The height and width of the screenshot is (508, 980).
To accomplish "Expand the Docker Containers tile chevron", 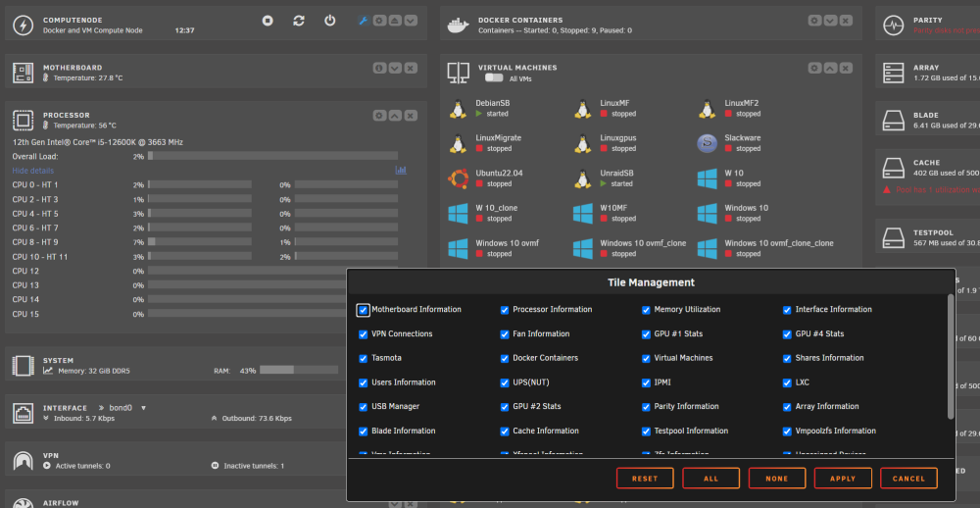I will tap(830, 21).
